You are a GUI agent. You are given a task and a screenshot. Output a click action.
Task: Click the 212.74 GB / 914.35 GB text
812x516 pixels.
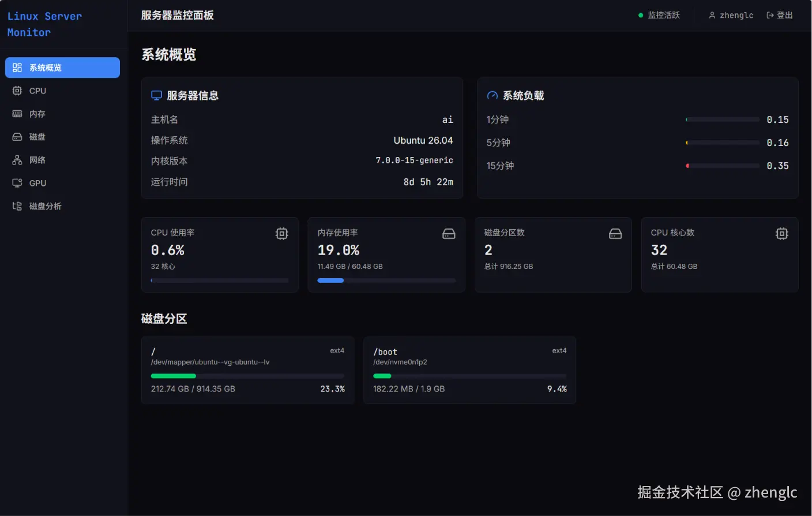click(193, 389)
